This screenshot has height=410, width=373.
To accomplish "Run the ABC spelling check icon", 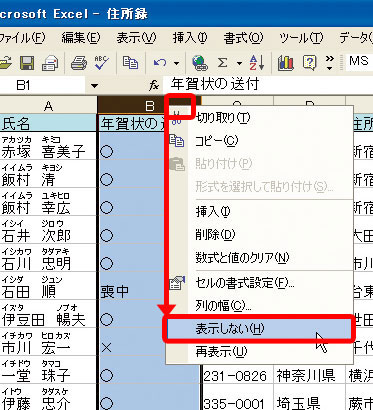I will pos(102,63).
